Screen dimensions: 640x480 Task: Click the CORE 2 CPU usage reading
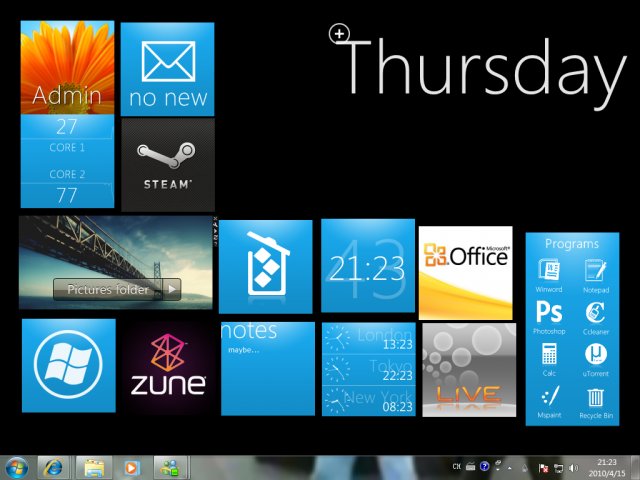(67, 186)
